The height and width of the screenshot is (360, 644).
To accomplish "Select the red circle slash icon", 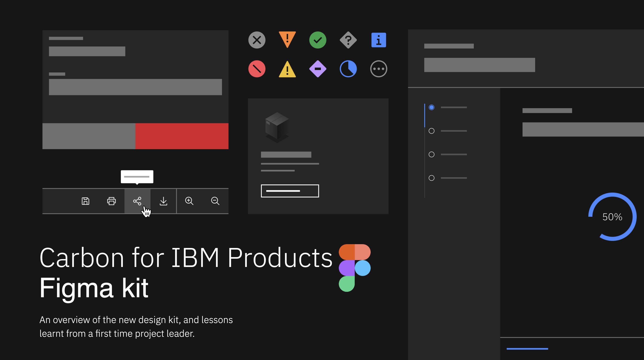I will pos(257,69).
